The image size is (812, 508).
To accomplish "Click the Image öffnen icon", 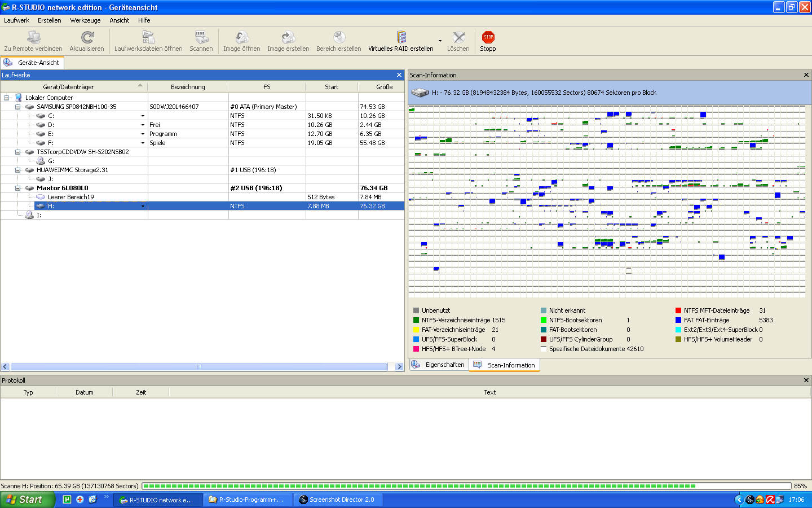I will point(242,37).
